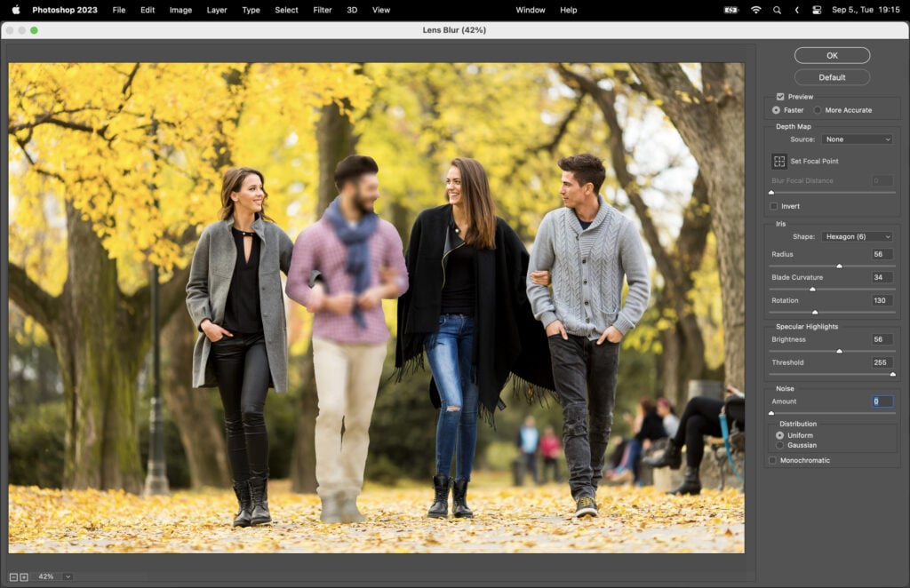
Task: Confirm the Lens Blur with OK
Action: [x=832, y=55]
